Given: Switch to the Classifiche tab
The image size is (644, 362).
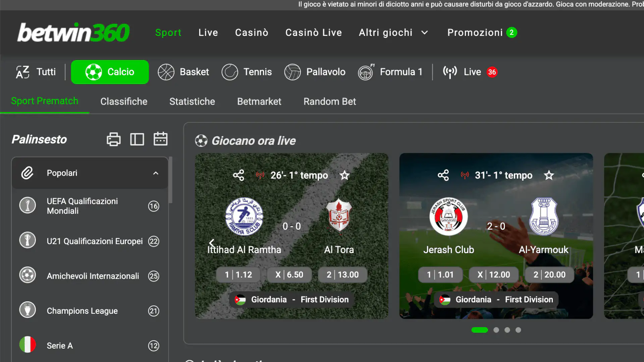Looking at the screenshot, I should tap(124, 101).
